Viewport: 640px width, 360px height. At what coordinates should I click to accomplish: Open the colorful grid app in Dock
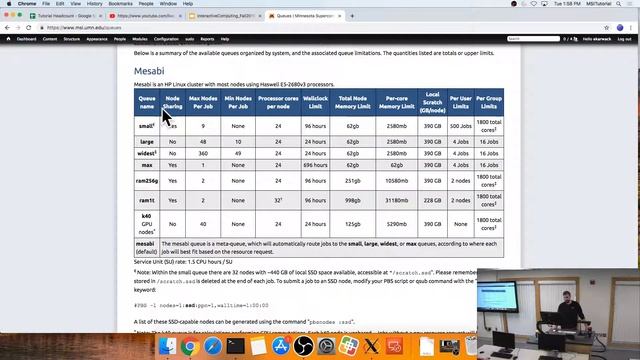[349, 346]
